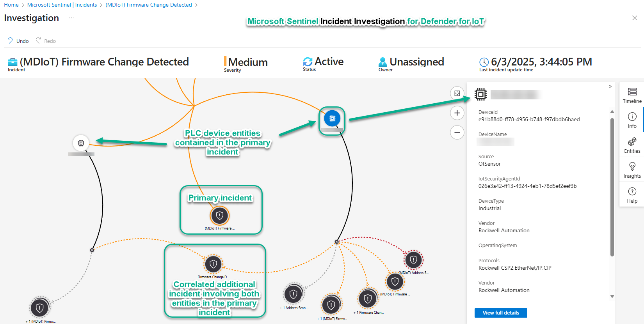Open the Timeline panel
The width and height of the screenshot is (644, 327).
pos(632,95)
